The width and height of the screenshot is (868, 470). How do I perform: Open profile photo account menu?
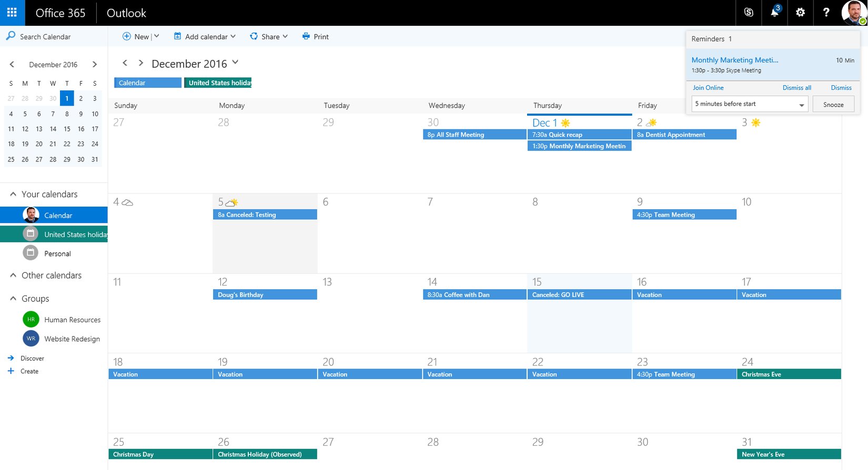point(853,13)
